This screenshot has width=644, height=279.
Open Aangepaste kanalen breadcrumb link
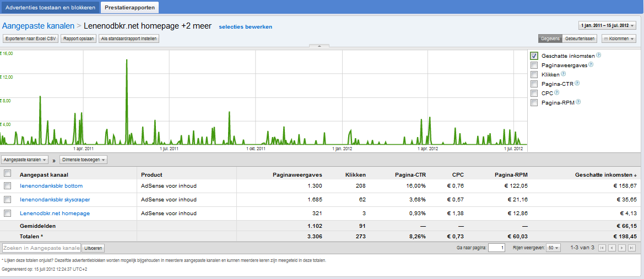38,26
